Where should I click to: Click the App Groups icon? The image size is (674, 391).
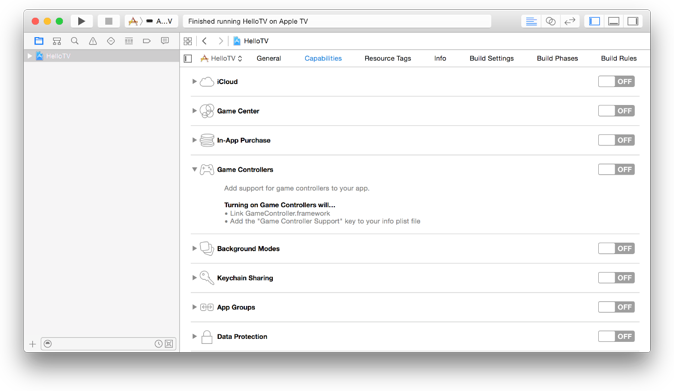click(207, 307)
